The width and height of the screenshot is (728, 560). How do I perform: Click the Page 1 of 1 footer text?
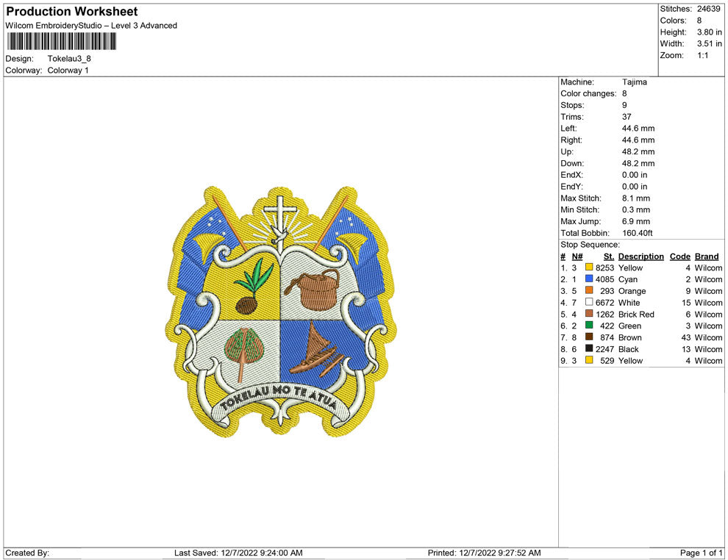pos(701,553)
